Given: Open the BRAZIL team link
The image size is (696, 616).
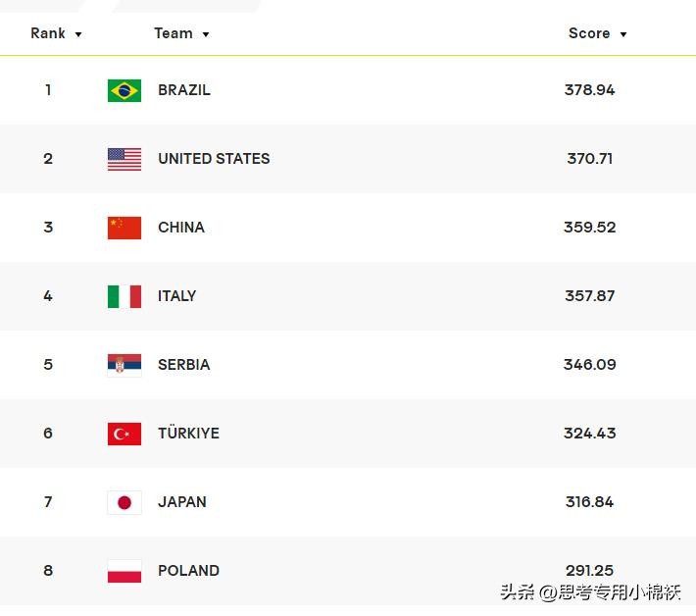Looking at the screenshot, I should [x=184, y=90].
